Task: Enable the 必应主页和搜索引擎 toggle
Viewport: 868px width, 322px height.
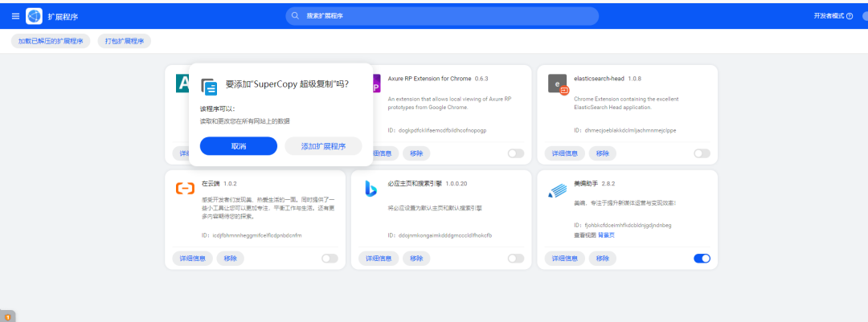Action: click(x=515, y=259)
